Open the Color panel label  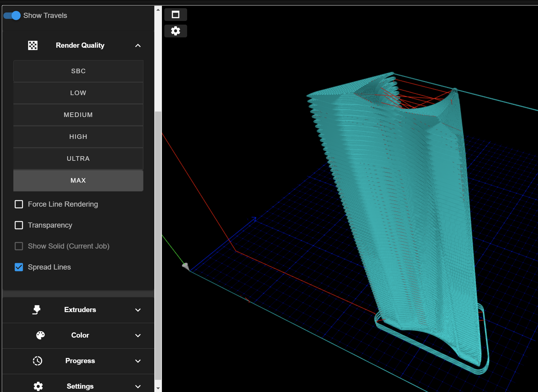click(x=80, y=335)
